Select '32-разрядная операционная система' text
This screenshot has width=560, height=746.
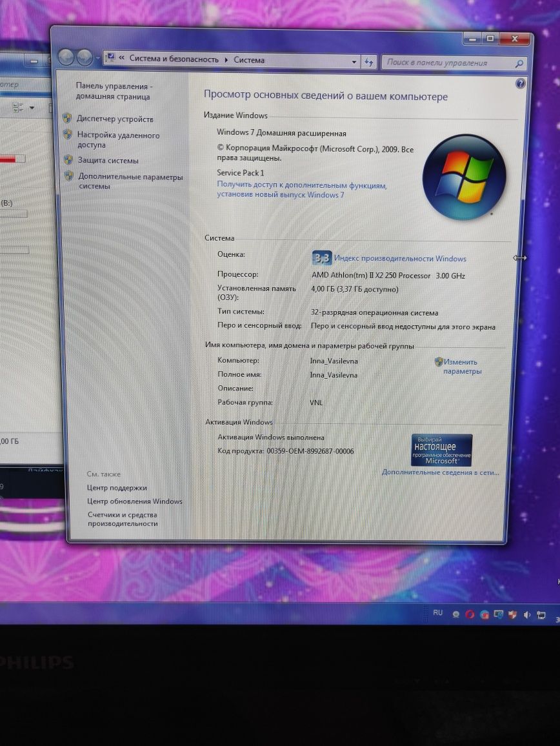click(x=374, y=312)
